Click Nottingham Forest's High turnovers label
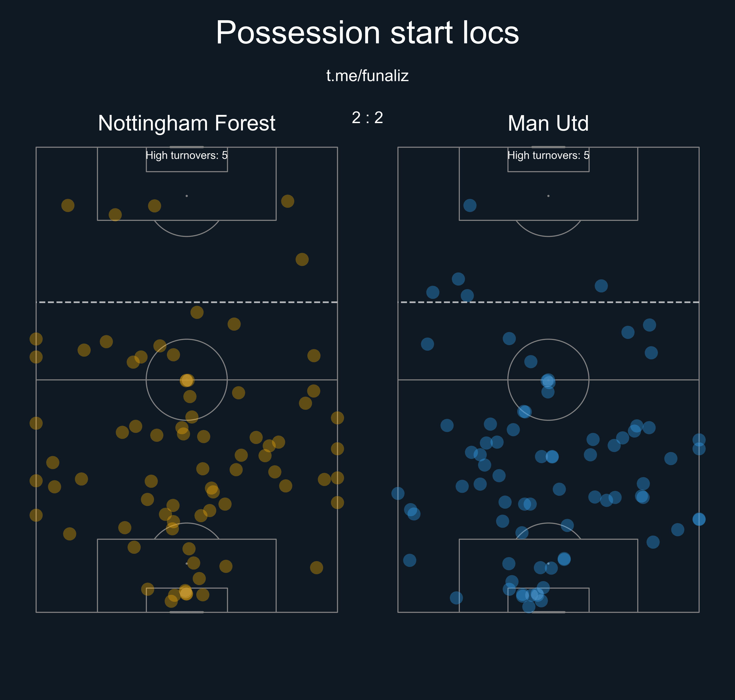The height and width of the screenshot is (700, 735). [x=186, y=155]
